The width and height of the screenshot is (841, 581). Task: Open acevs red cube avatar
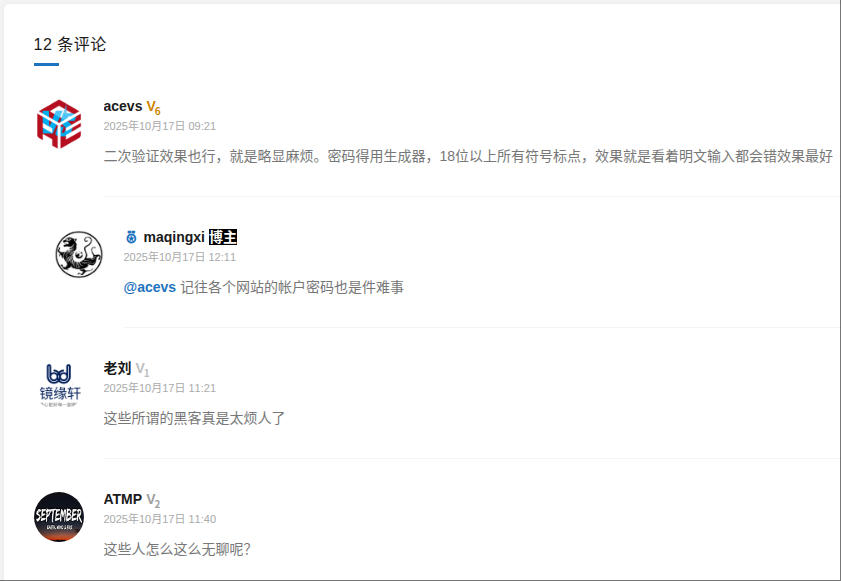[59, 124]
